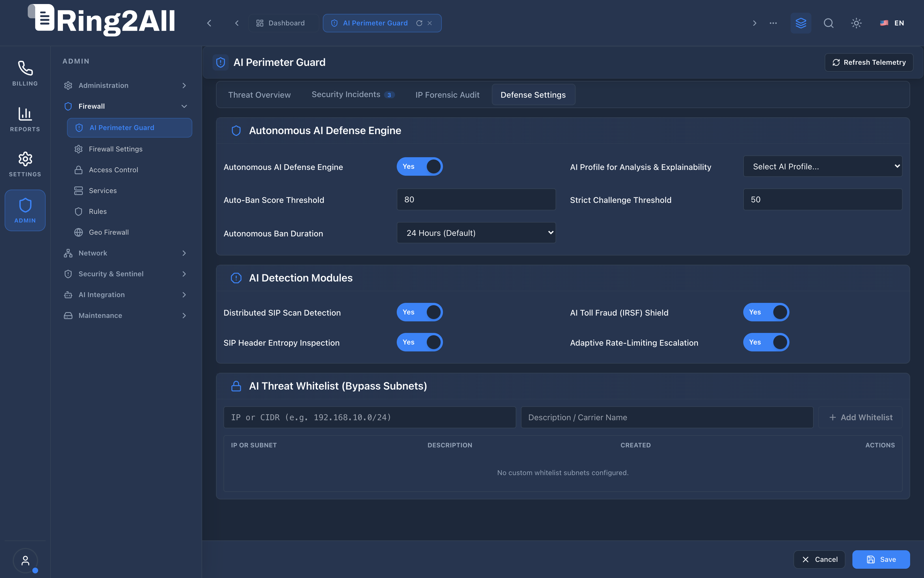Open the user profile avatar icon
This screenshot has width=924, height=578.
click(25, 560)
